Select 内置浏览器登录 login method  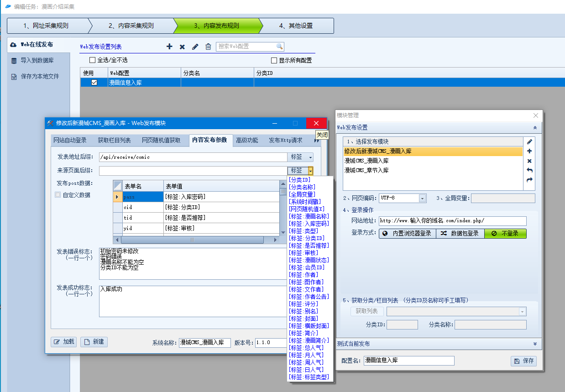407,233
